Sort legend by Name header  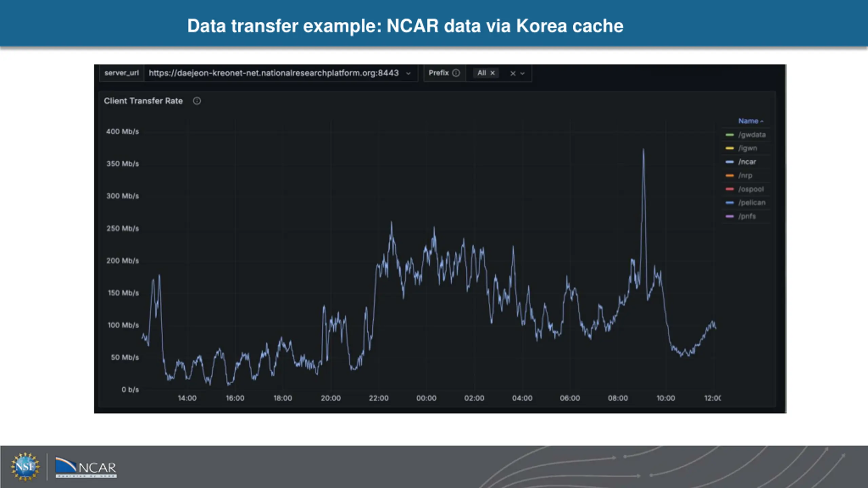point(750,121)
